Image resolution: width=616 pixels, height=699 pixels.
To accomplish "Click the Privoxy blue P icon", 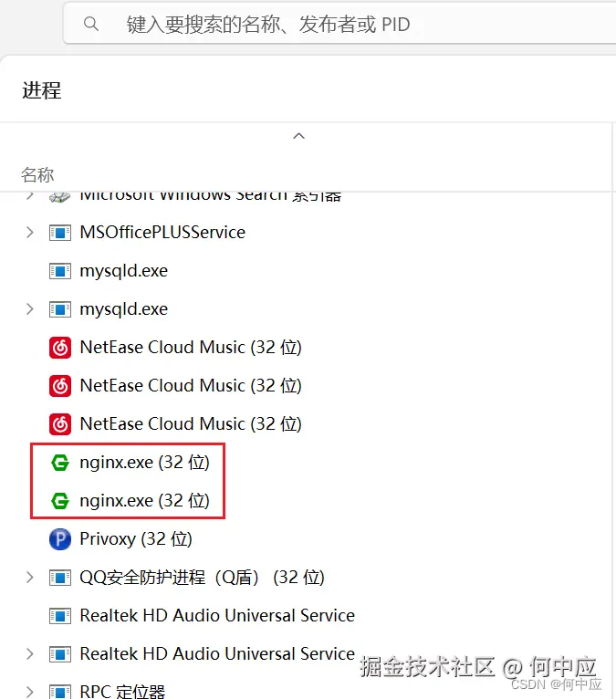I will [59, 539].
